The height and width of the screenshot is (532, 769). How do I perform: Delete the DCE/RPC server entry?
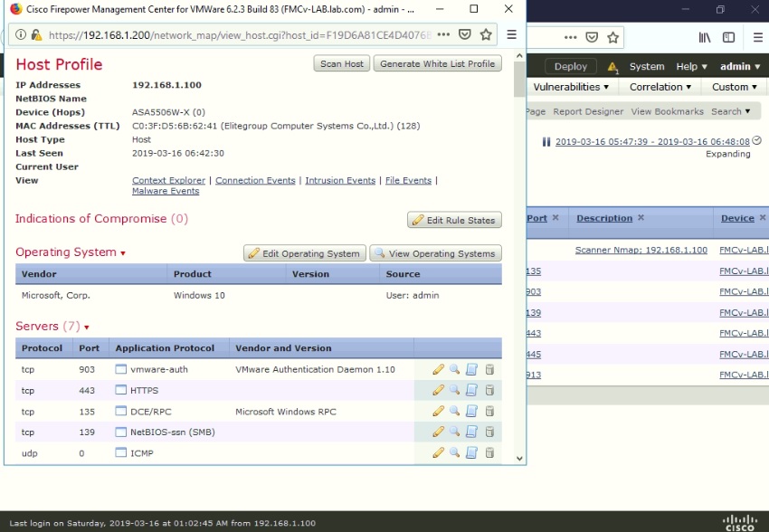489,412
